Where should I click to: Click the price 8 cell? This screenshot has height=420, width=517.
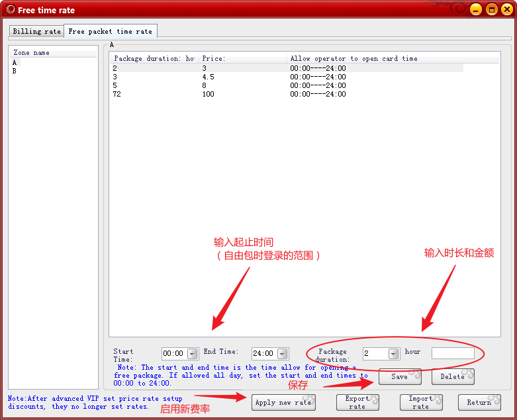coord(204,85)
